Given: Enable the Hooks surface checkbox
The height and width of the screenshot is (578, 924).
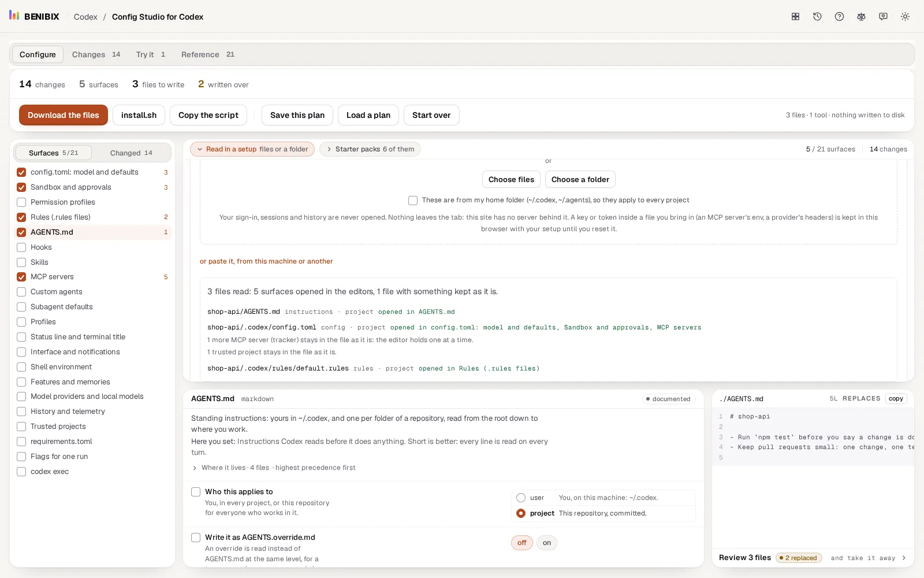Looking at the screenshot, I should click(21, 247).
